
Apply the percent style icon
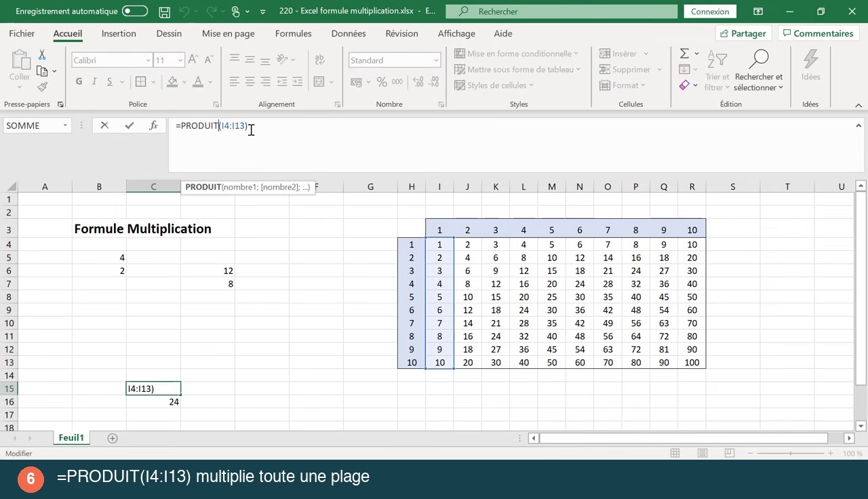(382, 82)
